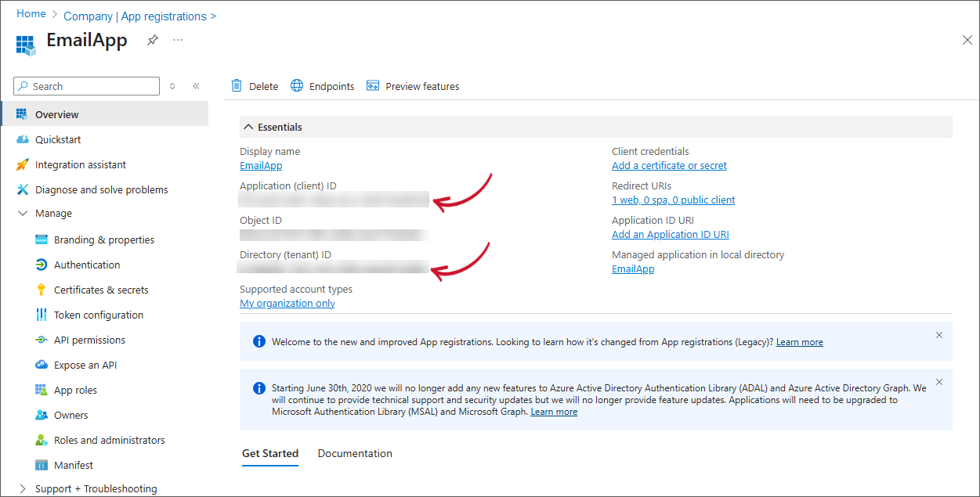Click the Overview grid icon in sidebar
The width and height of the screenshot is (980, 497).
[22, 114]
